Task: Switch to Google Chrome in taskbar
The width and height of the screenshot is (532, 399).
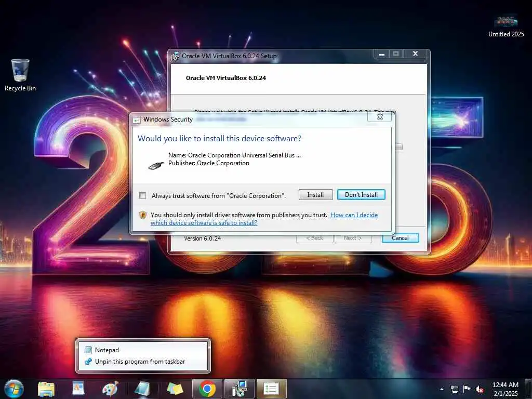Action: [x=207, y=389]
